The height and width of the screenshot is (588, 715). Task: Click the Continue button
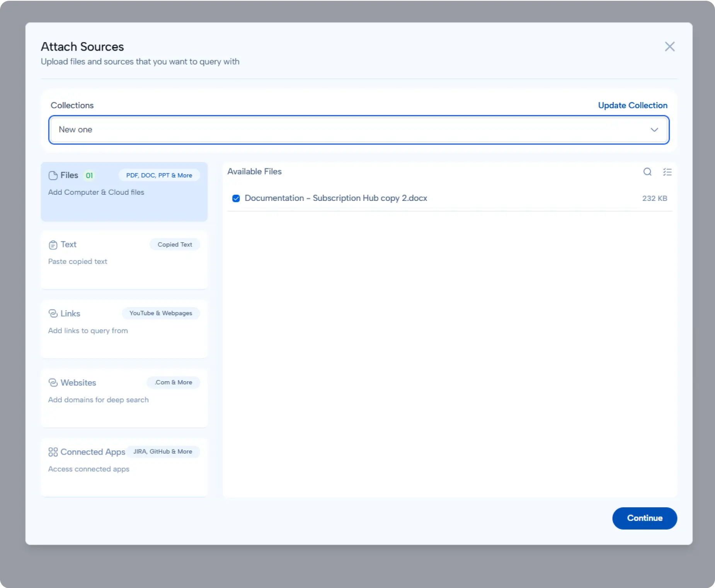644,518
